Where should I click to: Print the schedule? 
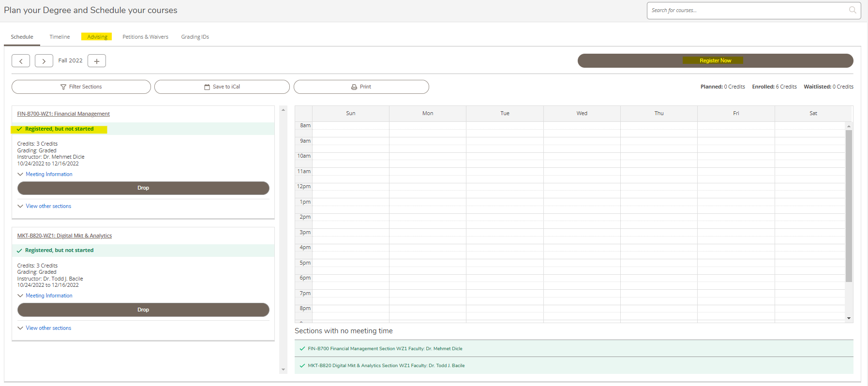tap(361, 87)
